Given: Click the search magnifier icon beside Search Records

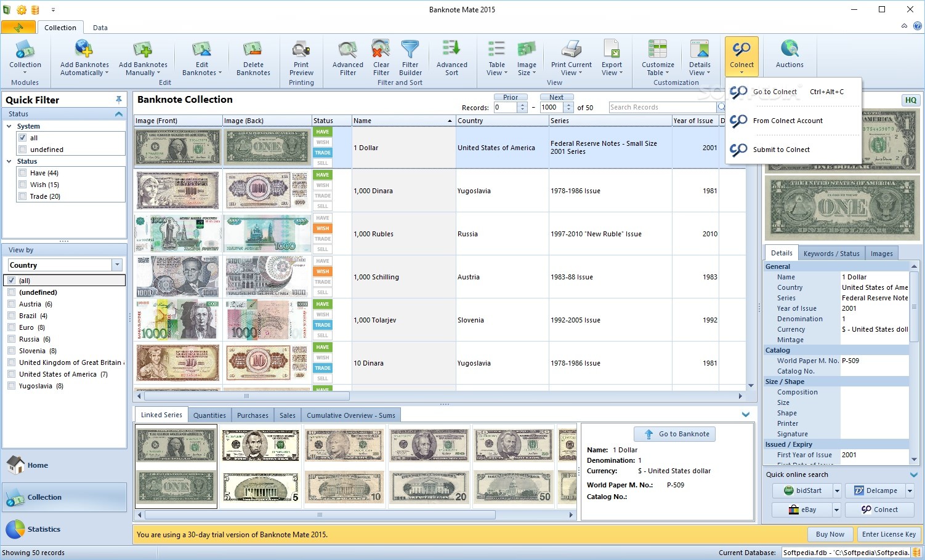Looking at the screenshot, I should [x=721, y=107].
